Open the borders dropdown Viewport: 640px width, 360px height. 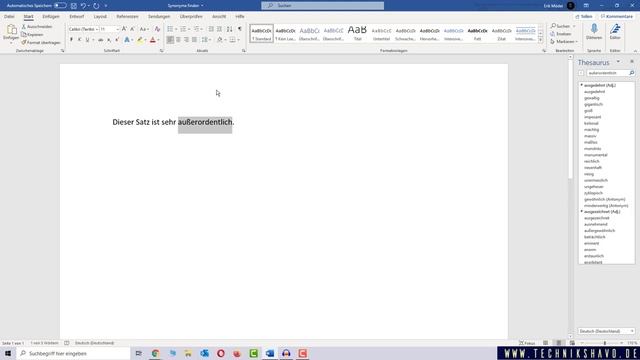point(238,40)
